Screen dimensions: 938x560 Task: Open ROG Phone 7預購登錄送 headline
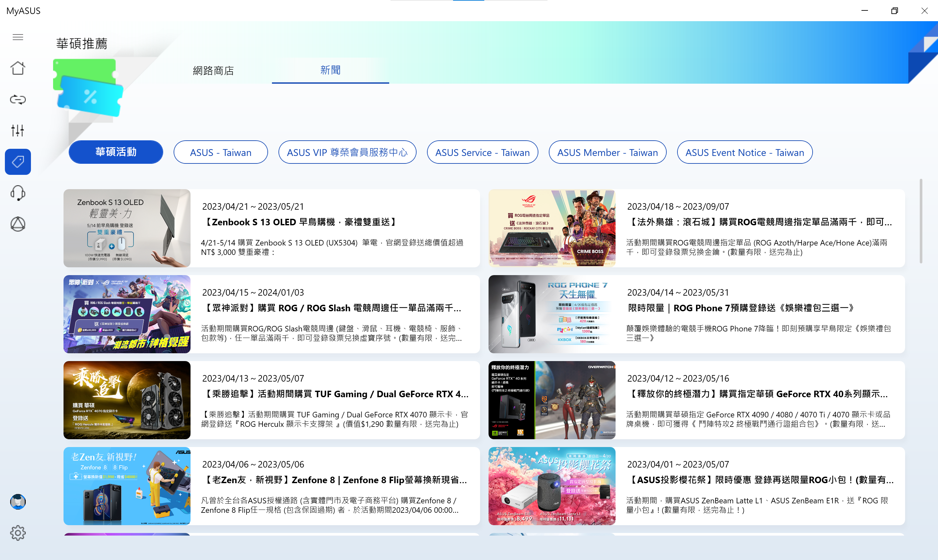(x=741, y=308)
